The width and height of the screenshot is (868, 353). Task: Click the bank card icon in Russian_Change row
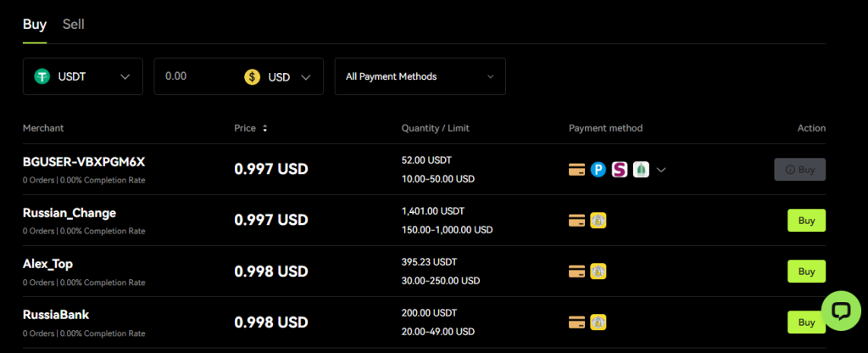pos(577,221)
